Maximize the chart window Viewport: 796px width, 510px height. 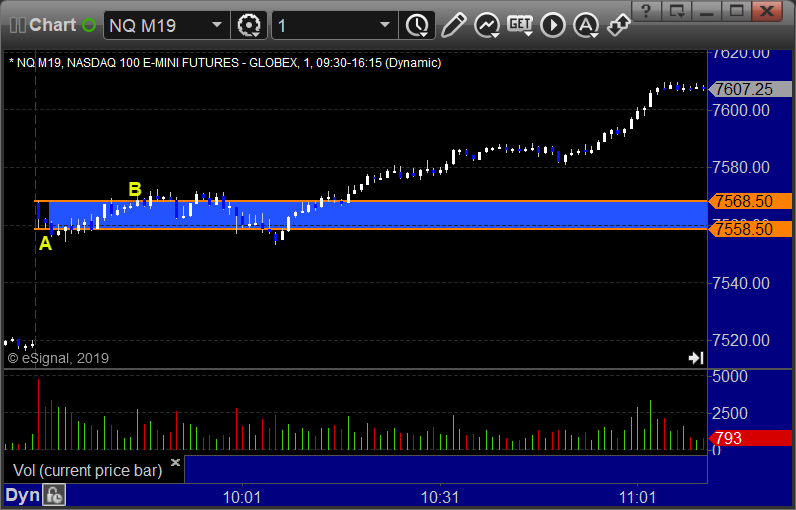coord(737,11)
